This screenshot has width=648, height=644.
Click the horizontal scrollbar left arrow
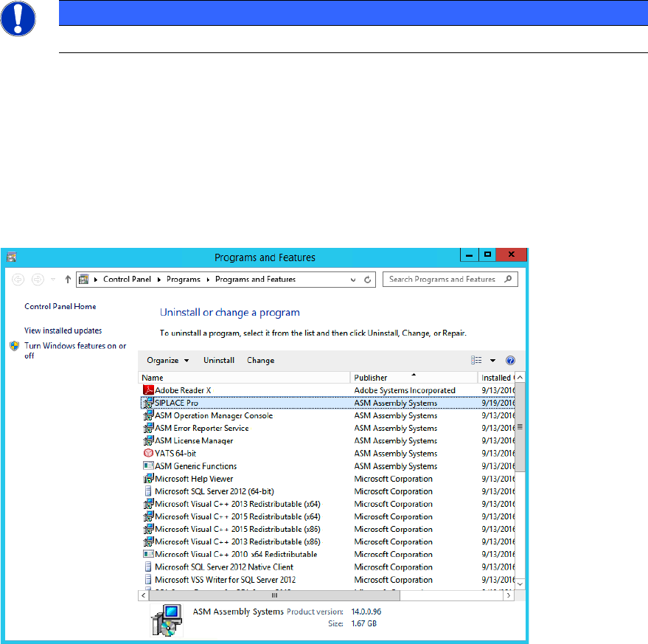tap(144, 595)
